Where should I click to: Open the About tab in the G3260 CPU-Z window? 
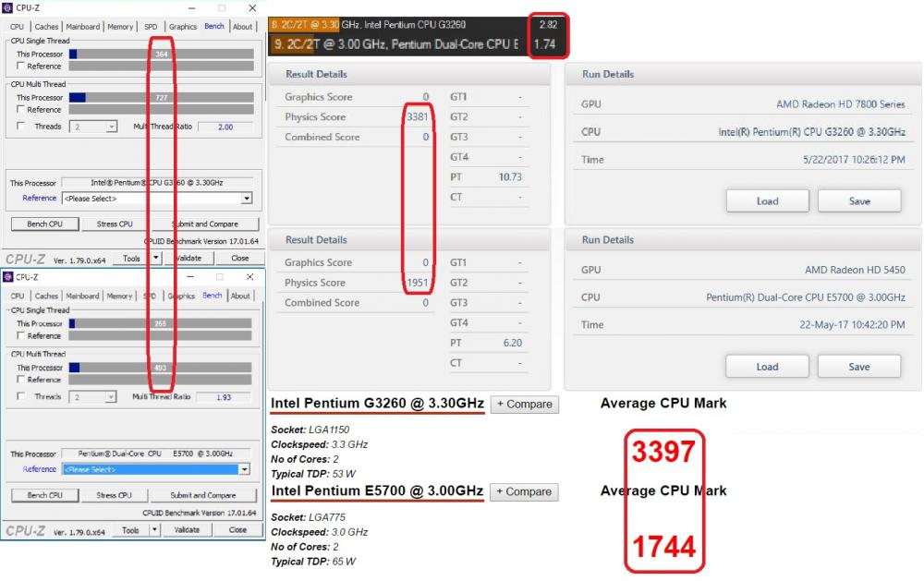point(242,27)
